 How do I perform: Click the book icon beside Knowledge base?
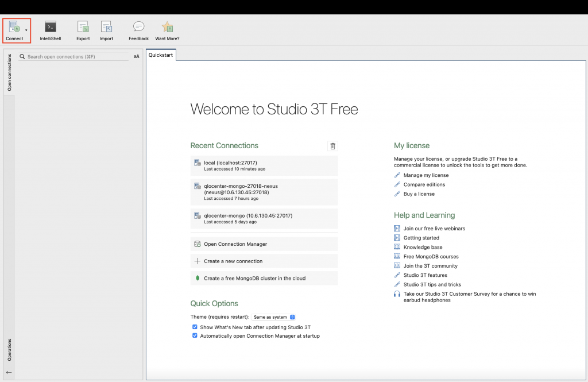397,247
